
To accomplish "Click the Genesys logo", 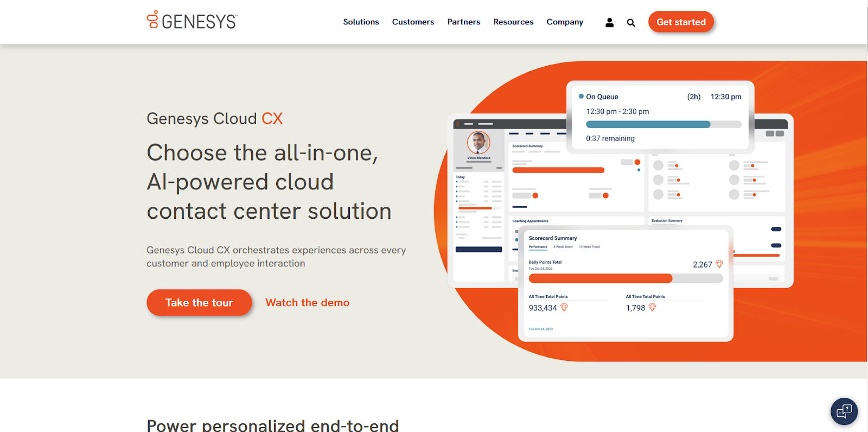I will click(x=192, y=20).
